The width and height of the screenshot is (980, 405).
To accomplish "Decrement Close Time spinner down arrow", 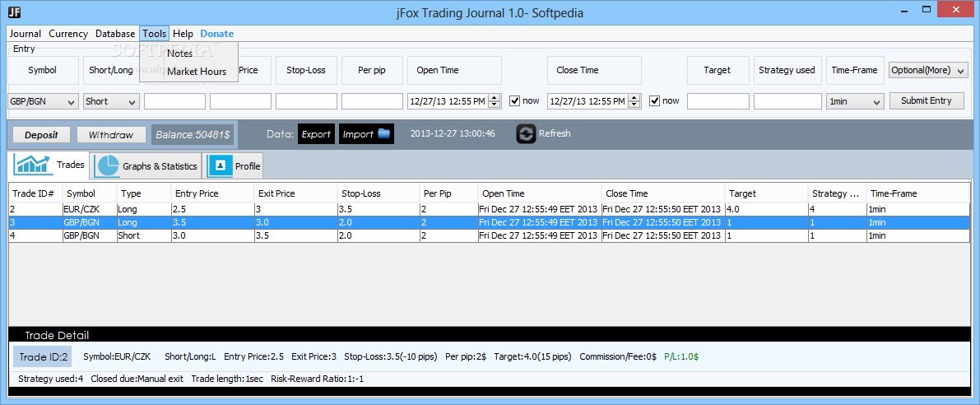I will point(635,105).
